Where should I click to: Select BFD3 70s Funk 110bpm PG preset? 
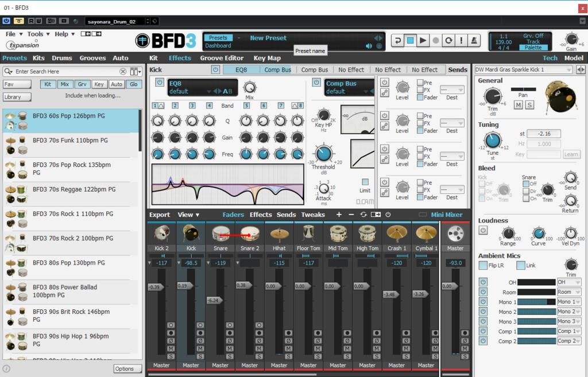point(71,145)
